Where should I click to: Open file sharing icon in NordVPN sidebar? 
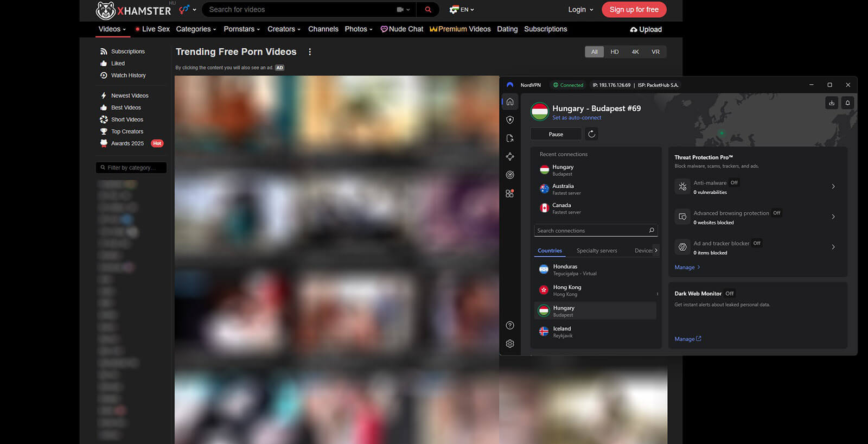point(510,138)
